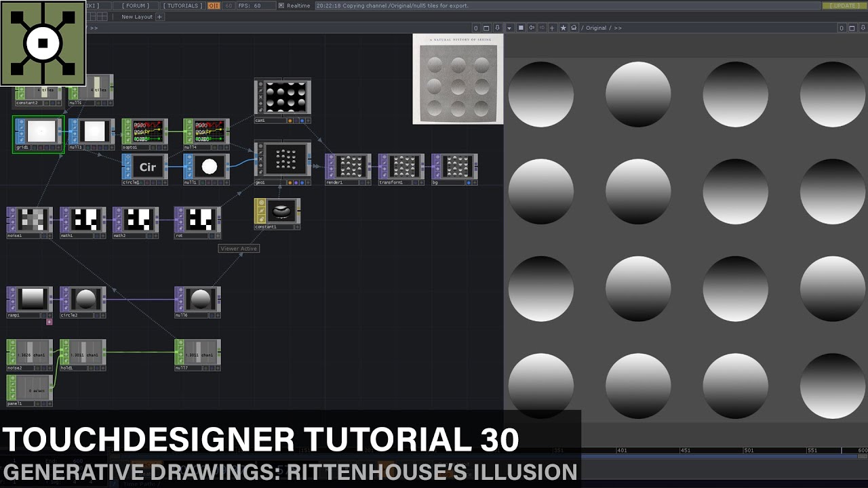Click the plus icon in Original pane bar
Viewport: 868px width, 488px height.
[553, 28]
